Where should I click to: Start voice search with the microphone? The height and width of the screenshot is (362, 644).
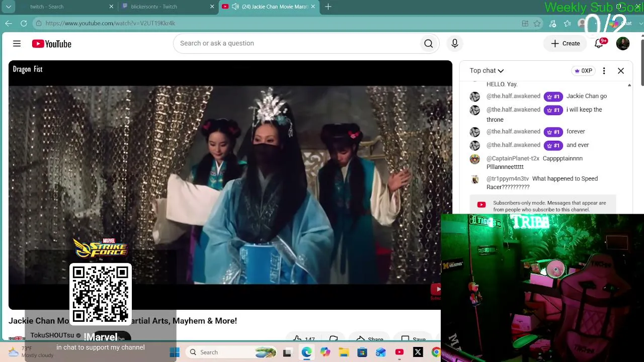coord(455,44)
